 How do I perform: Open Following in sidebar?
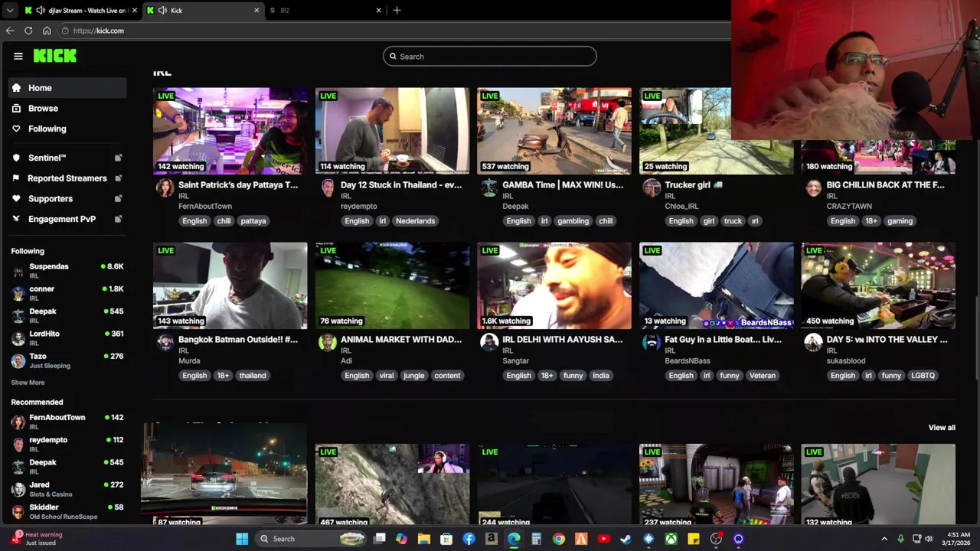click(x=67, y=129)
